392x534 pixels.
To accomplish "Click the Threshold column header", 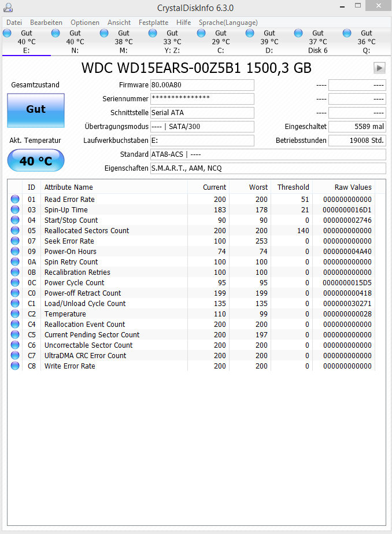I will [x=292, y=187].
